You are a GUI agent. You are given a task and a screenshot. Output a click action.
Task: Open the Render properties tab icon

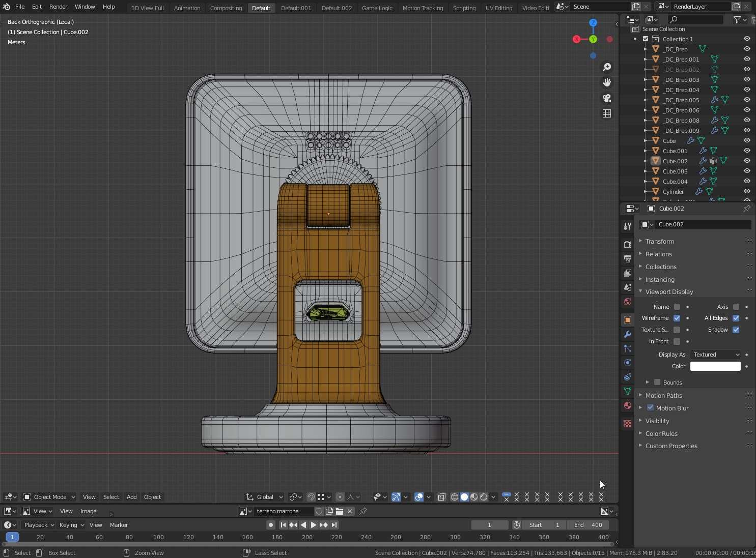(628, 245)
